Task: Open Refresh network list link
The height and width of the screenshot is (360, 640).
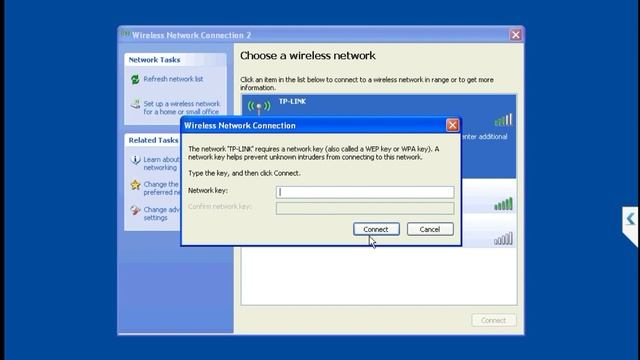Action: [173, 79]
